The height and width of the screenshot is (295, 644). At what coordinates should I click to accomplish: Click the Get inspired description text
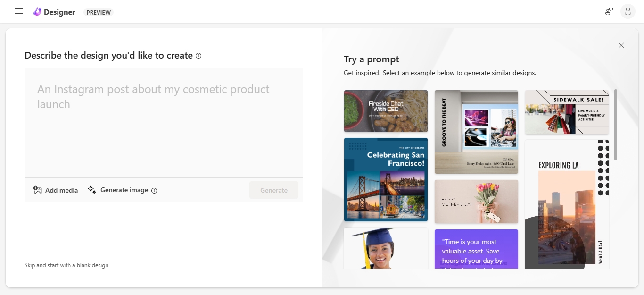440,73
